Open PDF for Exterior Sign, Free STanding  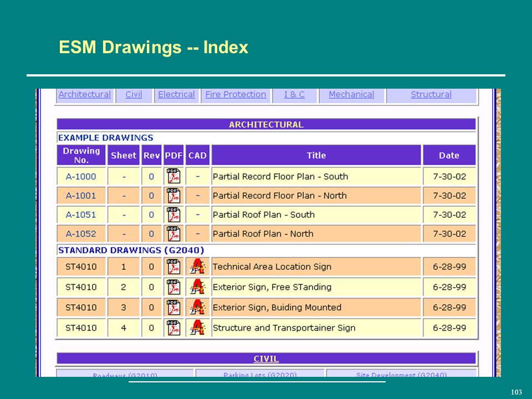pos(173,287)
